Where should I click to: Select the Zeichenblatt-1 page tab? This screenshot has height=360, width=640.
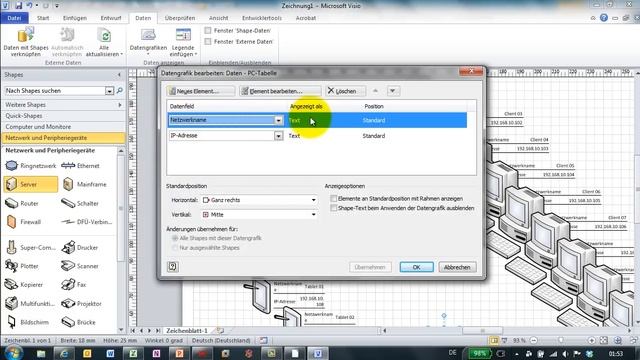point(187,331)
